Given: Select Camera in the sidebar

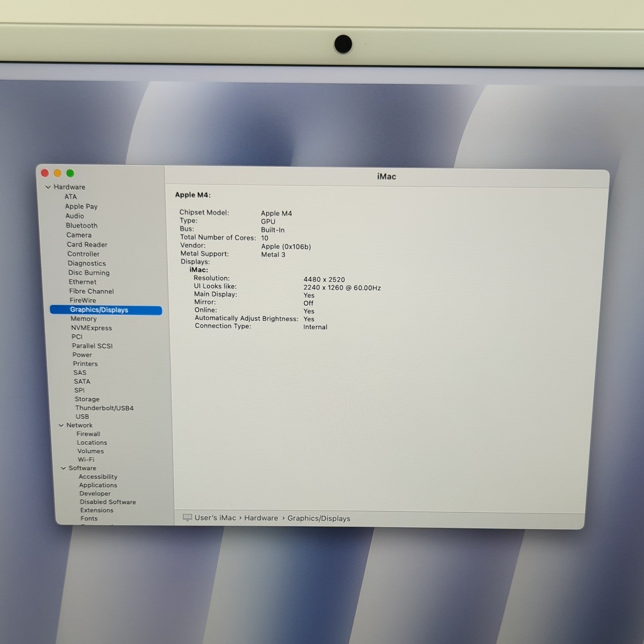Looking at the screenshot, I should click(79, 235).
